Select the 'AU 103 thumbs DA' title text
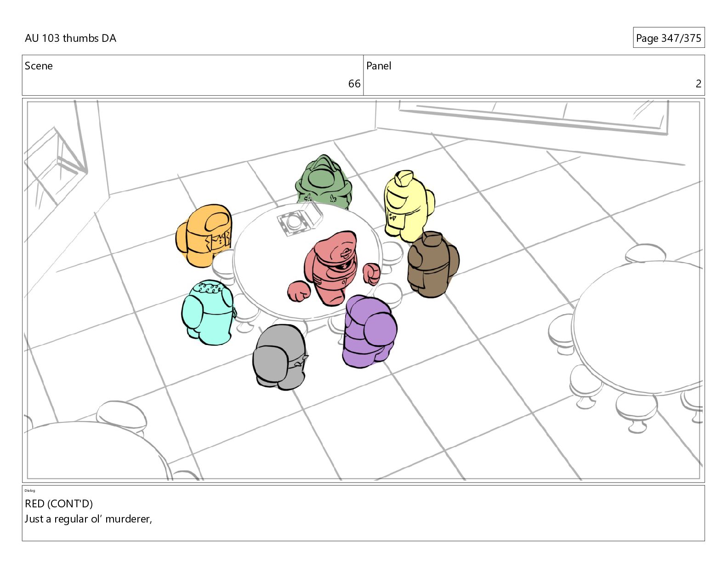 click(x=70, y=38)
